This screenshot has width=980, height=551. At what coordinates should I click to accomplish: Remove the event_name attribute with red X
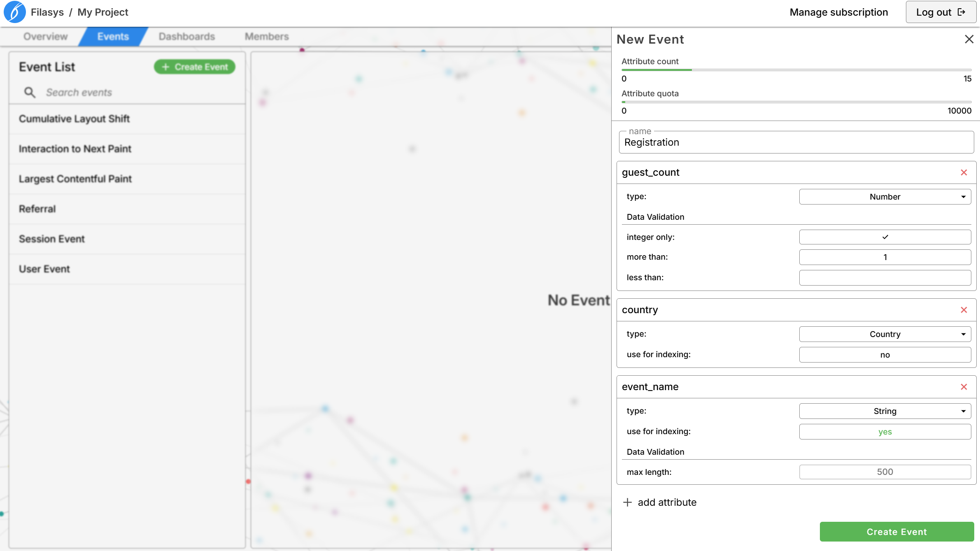[x=964, y=387]
